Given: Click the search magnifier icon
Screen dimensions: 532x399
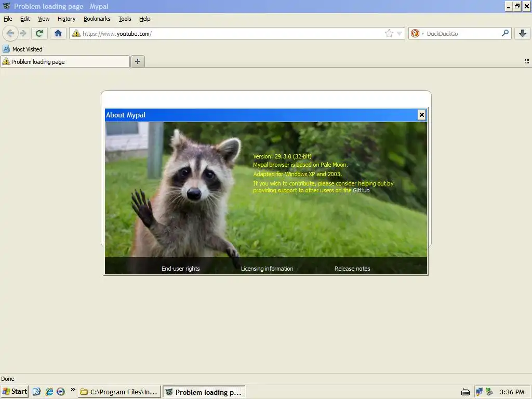Looking at the screenshot, I should pos(505,33).
